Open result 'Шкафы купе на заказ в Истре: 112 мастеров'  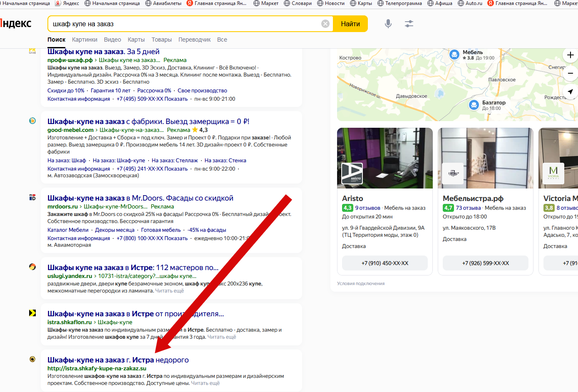coord(133,268)
